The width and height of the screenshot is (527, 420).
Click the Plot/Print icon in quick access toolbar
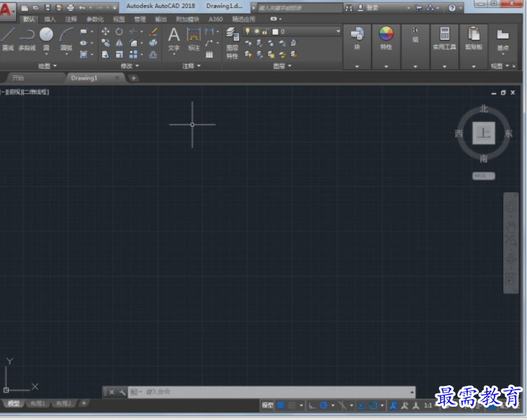point(70,7)
